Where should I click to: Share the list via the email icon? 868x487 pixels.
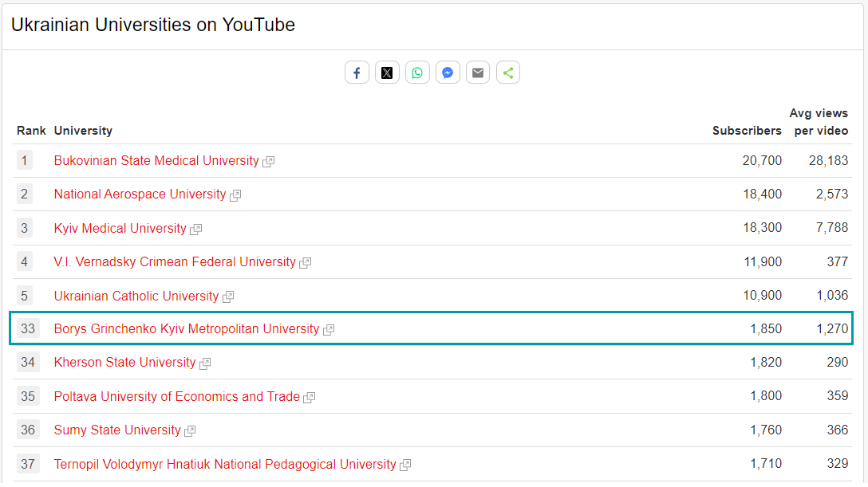(x=478, y=72)
